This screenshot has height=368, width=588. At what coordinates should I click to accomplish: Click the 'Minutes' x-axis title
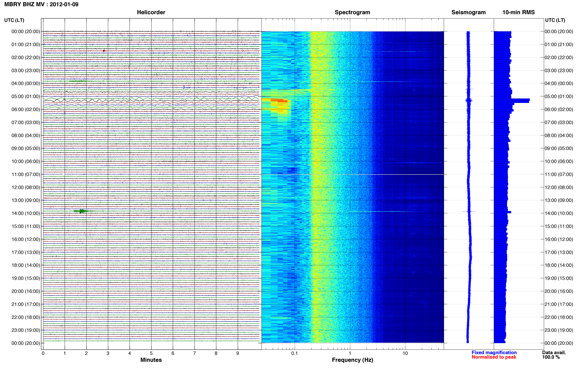[151, 360]
